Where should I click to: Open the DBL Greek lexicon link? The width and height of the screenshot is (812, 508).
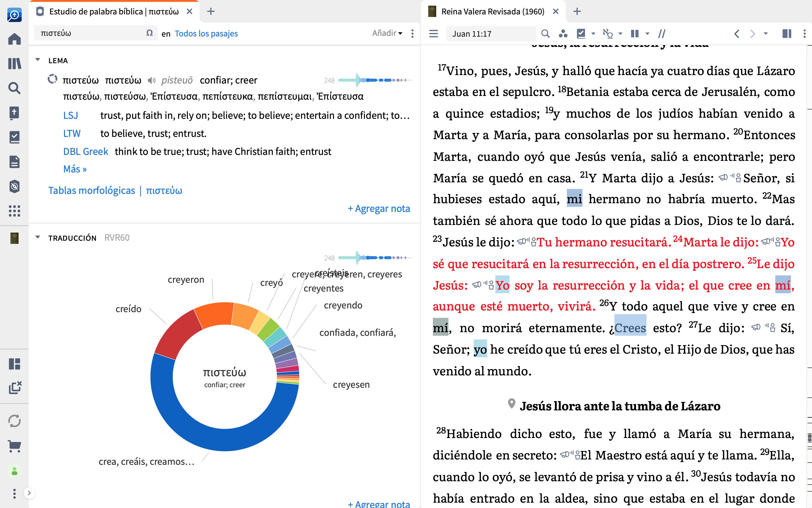pyautogui.click(x=85, y=152)
